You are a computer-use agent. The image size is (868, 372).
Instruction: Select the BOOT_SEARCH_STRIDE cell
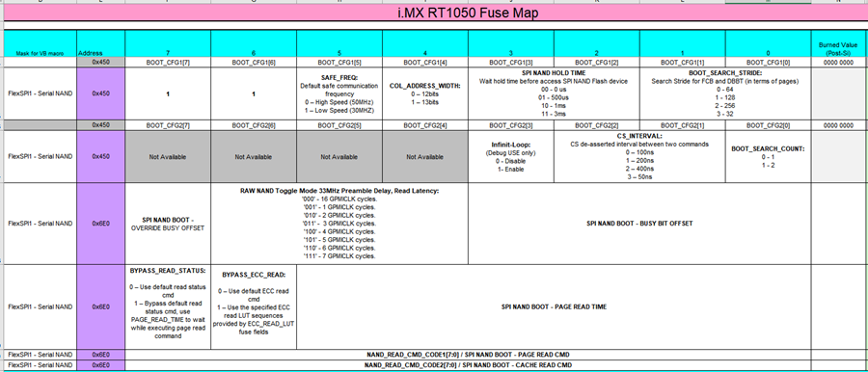[725, 93]
